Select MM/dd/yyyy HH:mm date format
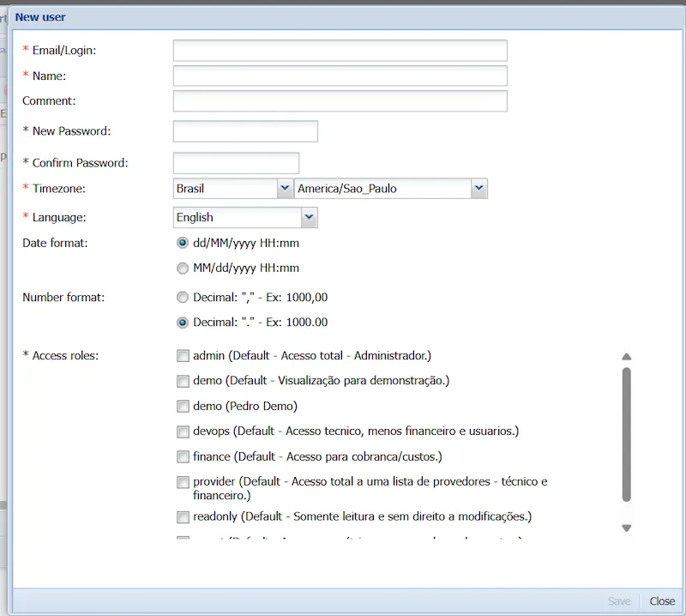 click(183, 268)
